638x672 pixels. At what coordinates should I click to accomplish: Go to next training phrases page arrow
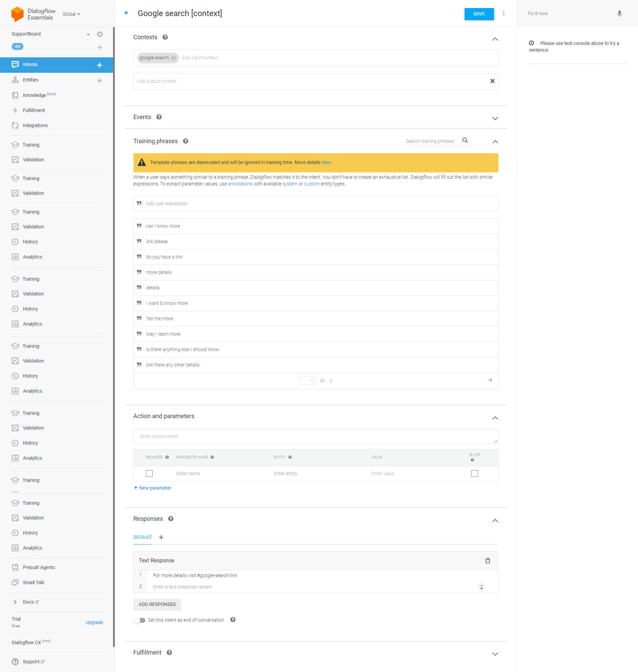(x=489, y=380)
